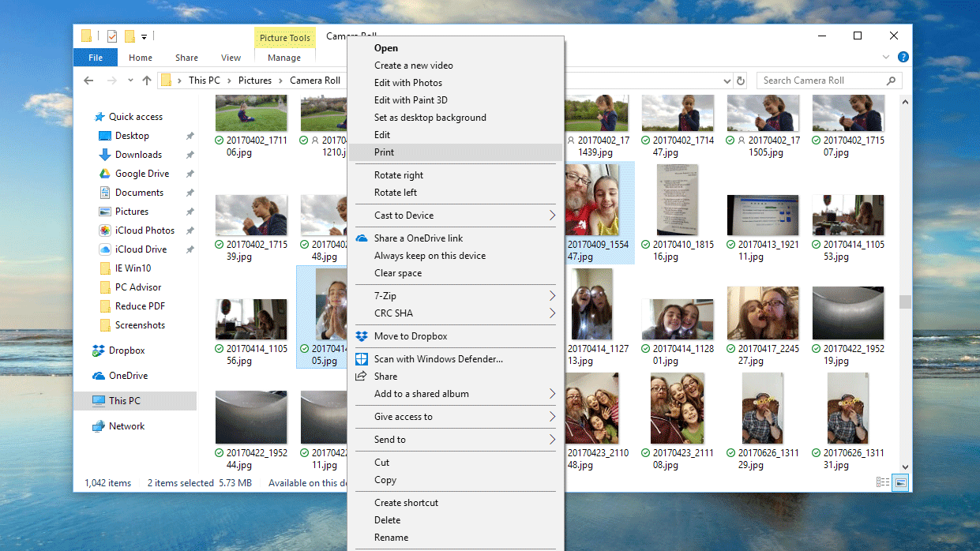Open the Reduce PDF folder in navigation pane
The image size is (980, 551).
click(x=132, y=306)
